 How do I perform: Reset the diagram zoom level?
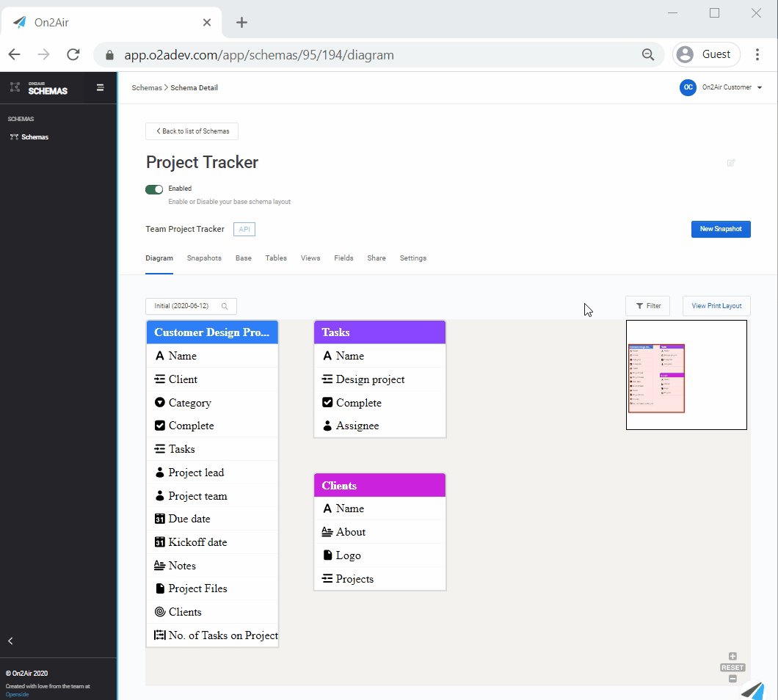point(732,668)
